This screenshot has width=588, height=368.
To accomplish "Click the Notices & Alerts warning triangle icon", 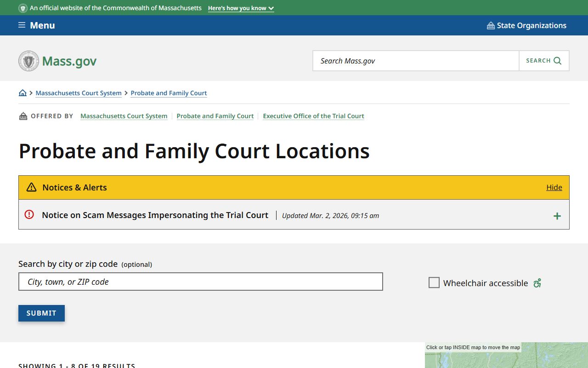I will pos(31,187).
